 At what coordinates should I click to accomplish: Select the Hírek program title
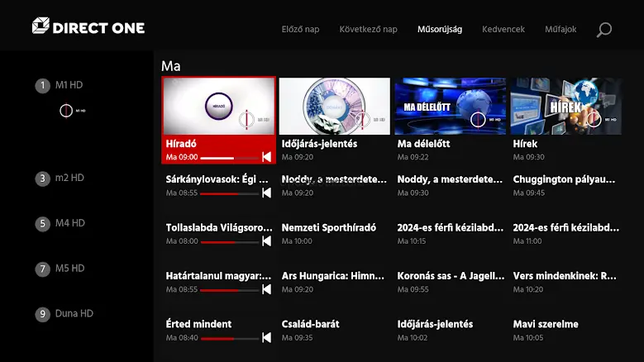coord(525,144)
